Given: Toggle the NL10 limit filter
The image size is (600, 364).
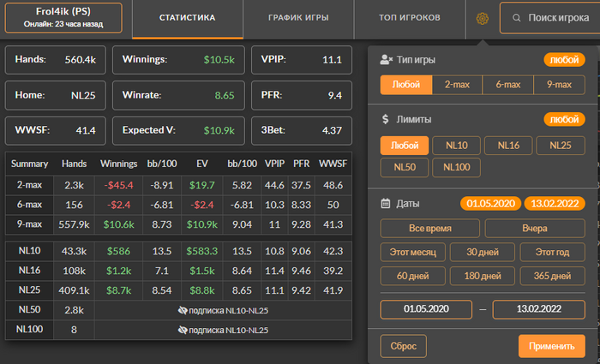Looking at the screenshot, I should (x=457, y=146).
